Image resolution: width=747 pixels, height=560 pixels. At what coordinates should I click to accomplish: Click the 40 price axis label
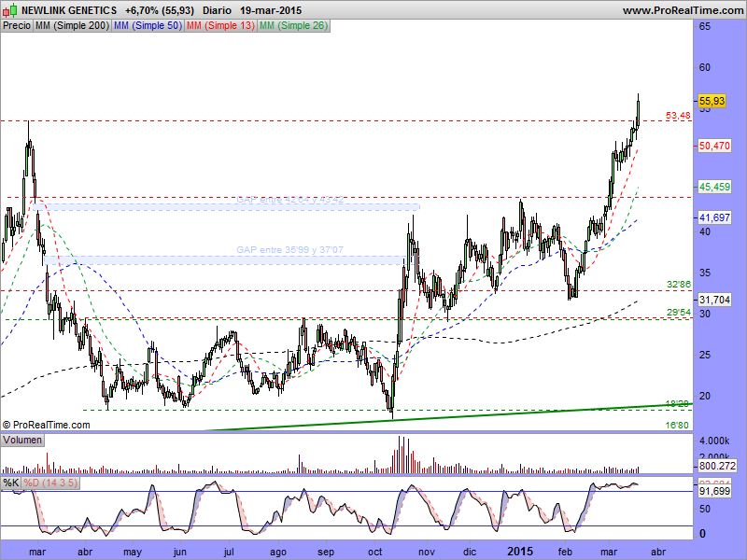704,231
